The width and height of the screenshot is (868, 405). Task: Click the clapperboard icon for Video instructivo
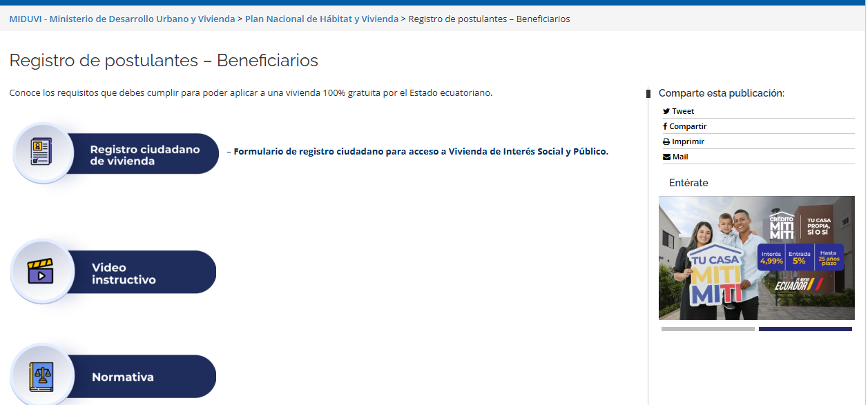pos(41,272)
